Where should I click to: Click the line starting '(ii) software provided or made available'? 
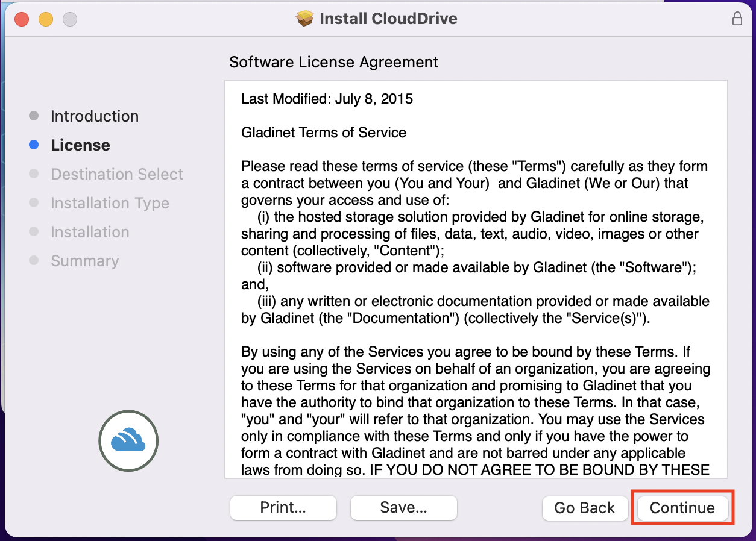tap(477, 267)
